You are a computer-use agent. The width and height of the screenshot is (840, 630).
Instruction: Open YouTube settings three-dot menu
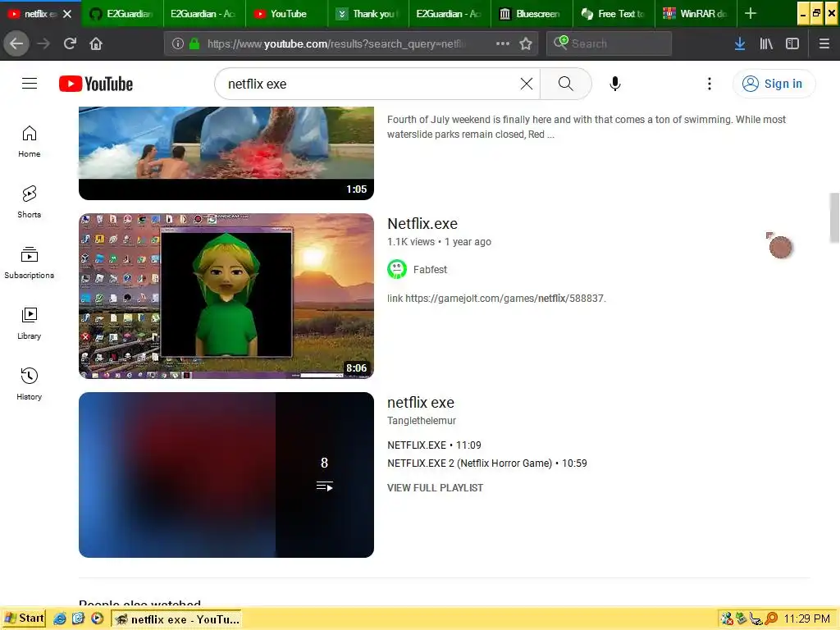coord(710,84)
